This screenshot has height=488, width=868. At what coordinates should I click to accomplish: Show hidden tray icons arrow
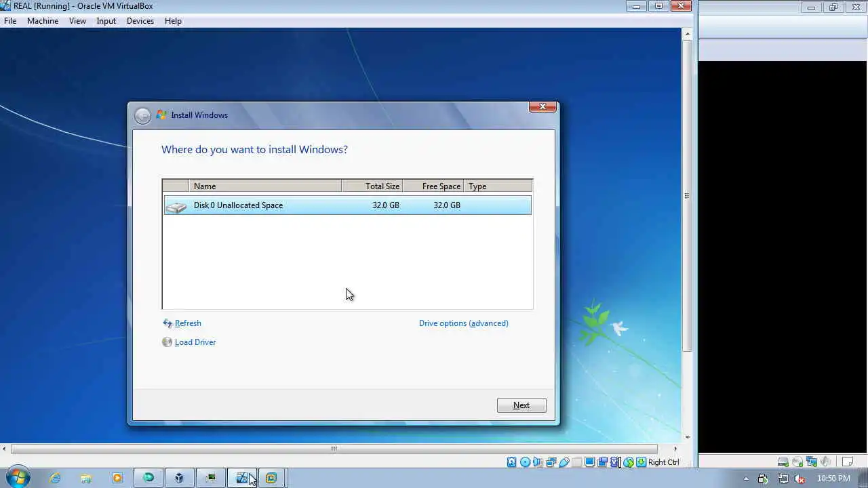pyautogui.click(x=746, y=479)
